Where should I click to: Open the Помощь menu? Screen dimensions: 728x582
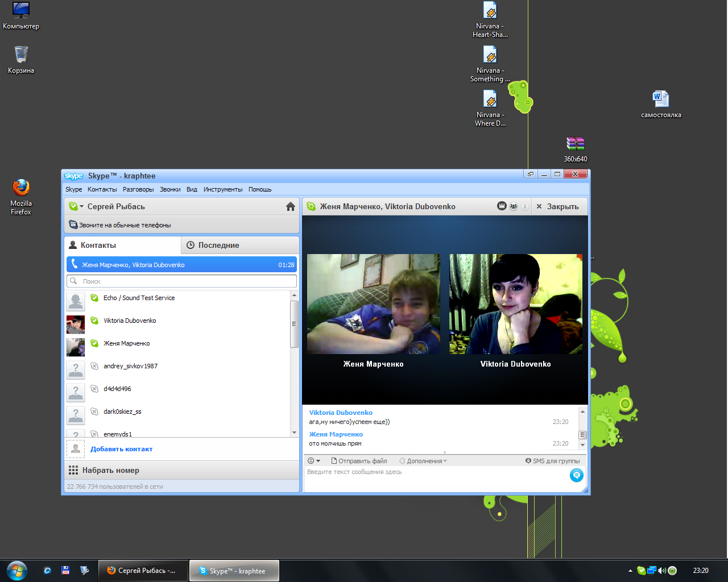[x=260, y=189]
